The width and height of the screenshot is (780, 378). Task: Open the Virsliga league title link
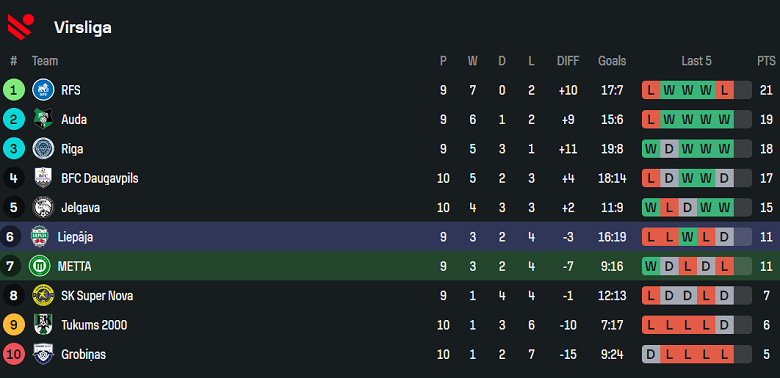click(83, 28)
